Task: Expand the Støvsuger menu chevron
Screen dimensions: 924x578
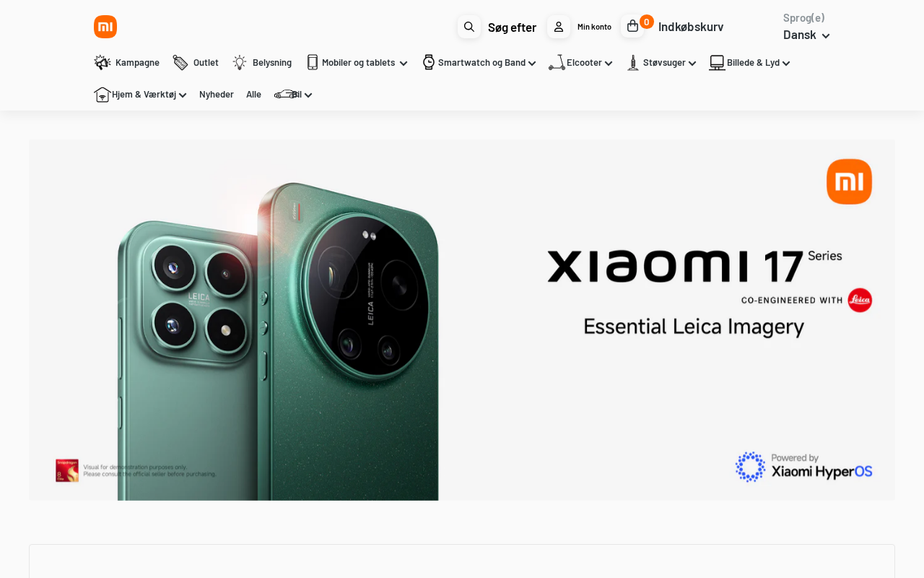Action: (692, 64)
